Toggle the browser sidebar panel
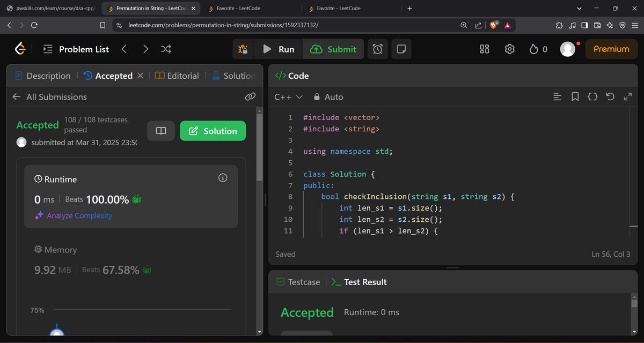 pyautogui.click(x=585, y=25)
